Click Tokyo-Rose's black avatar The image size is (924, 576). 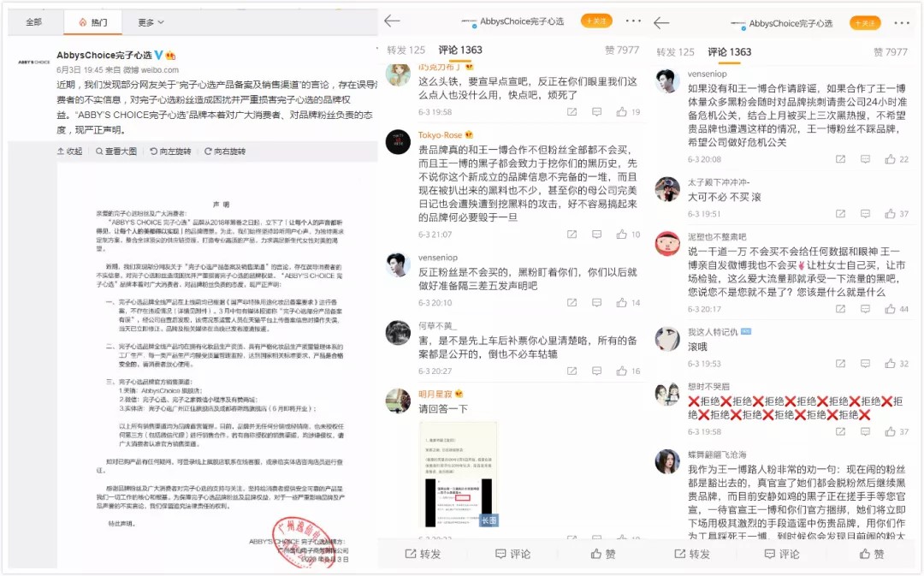click(398, 142)
